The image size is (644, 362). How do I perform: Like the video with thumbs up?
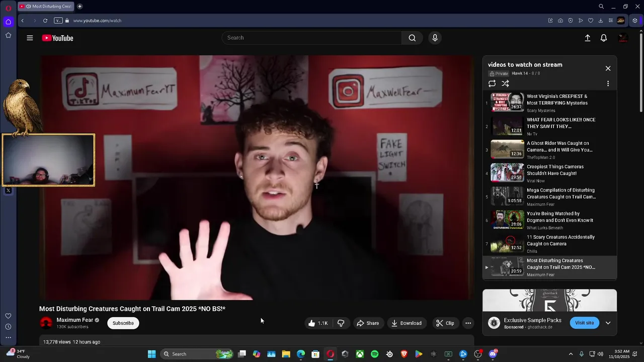pyautogui.click(x=317, y=323)
